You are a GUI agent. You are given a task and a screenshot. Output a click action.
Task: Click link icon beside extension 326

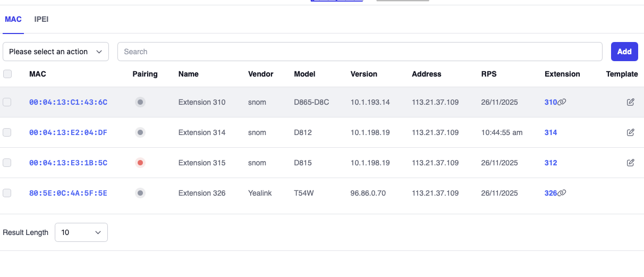click(x=562, y=193)
